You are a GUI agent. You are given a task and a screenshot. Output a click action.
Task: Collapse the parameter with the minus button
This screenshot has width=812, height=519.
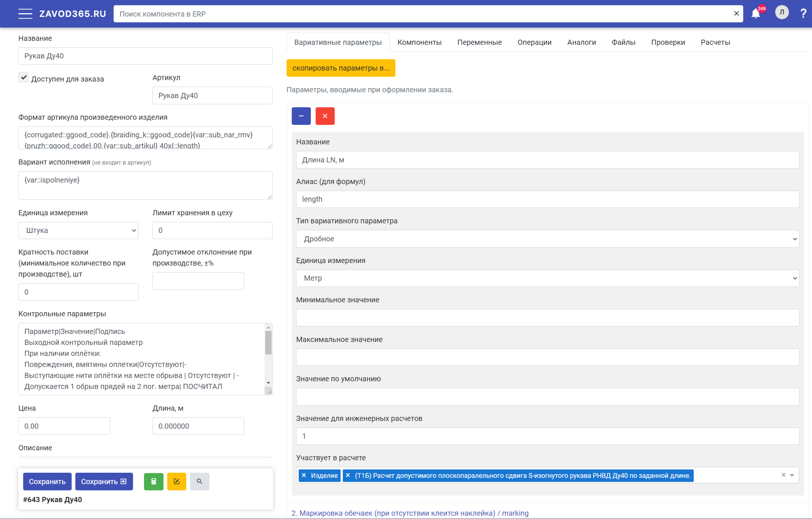pos(301,116)
